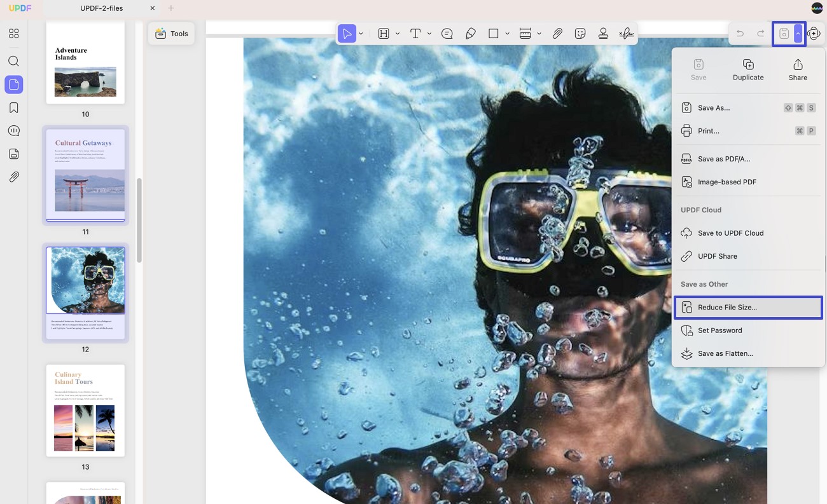Screen dimensions: 827x504
Task: Open the Tools button above the page
Action: point(172,33)
